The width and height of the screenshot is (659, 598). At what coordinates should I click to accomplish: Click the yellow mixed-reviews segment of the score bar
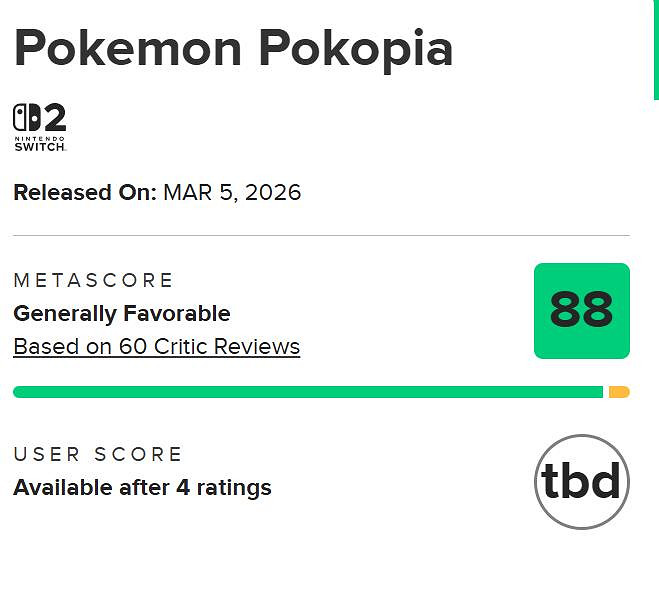[x=618, y=392]
